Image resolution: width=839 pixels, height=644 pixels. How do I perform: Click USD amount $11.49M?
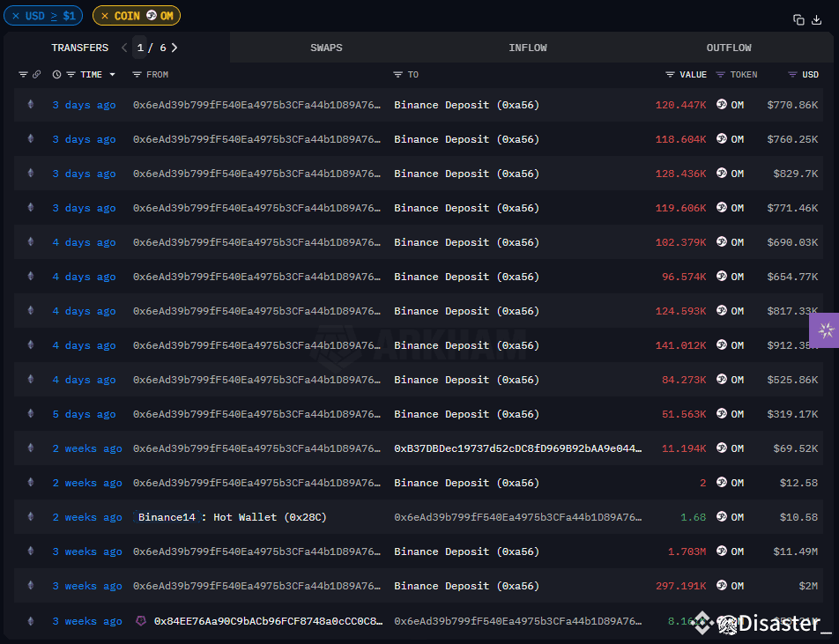tap(796, 551)
